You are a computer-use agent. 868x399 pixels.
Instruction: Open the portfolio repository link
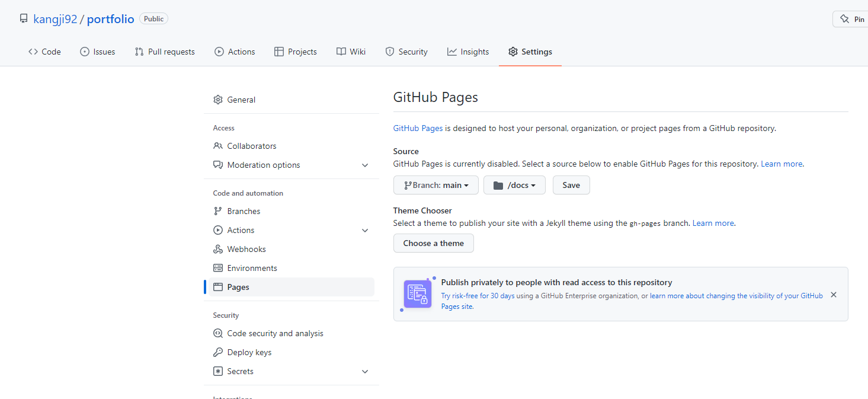pos(111,19)
